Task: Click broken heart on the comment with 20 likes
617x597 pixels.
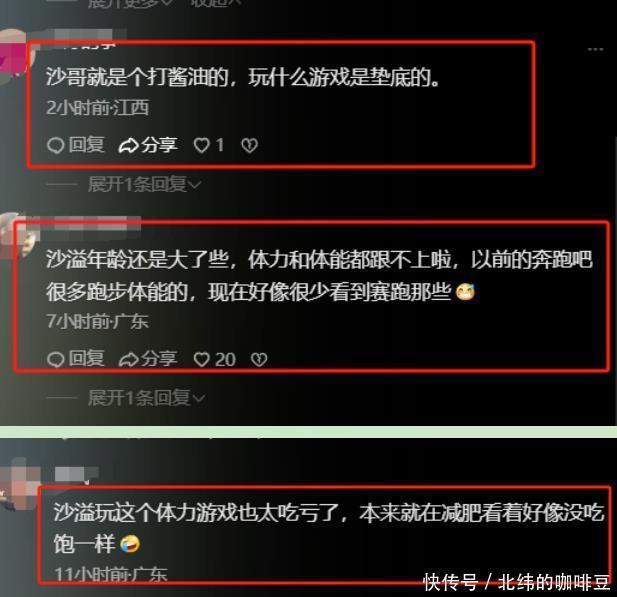Action: point(259,359)
